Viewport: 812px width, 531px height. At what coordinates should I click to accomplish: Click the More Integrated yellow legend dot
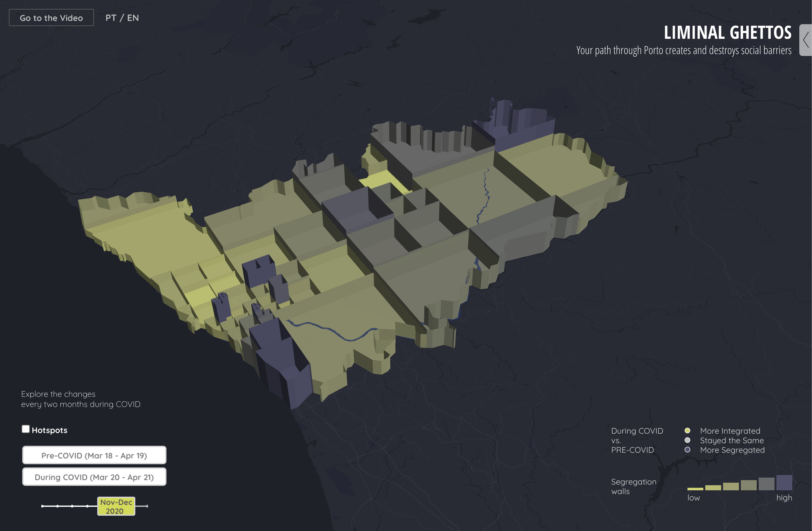(x=687, y=431)
